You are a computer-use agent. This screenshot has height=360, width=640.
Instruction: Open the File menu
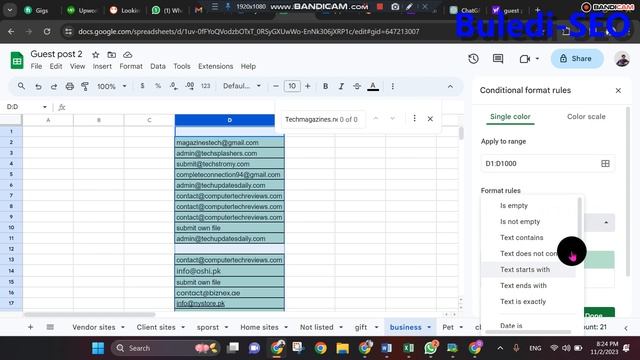coord(36,66)
